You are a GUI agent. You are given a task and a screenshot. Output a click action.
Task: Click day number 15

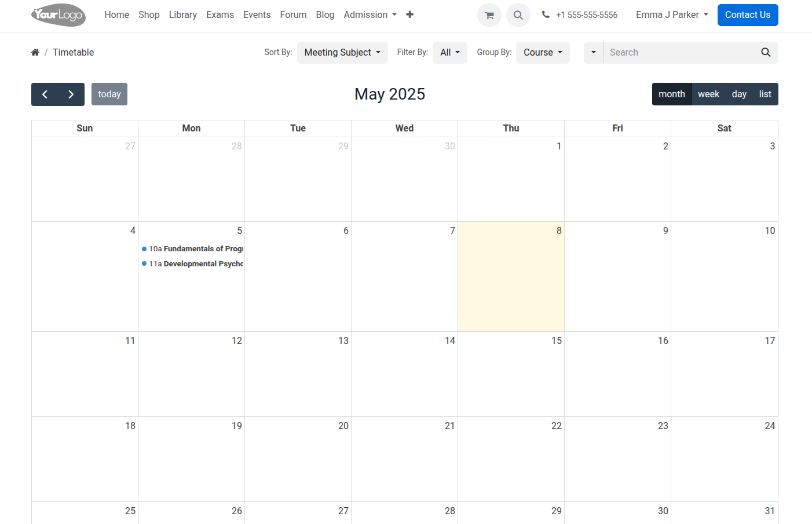click(557, 340)
